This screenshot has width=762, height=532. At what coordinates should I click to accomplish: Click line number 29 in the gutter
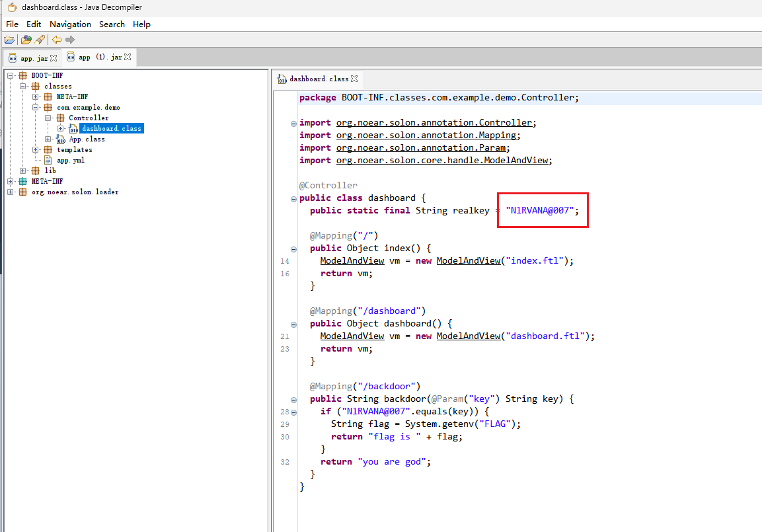[x=285, y=425]
